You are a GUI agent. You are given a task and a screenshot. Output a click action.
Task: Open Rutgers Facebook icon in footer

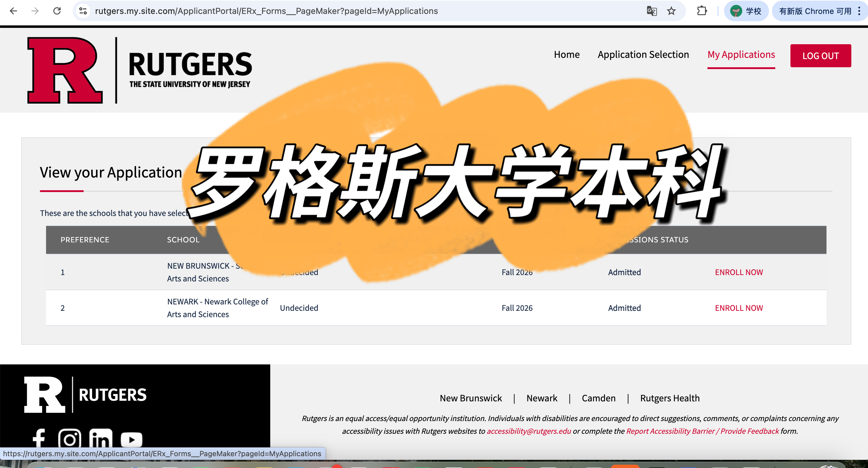coord(39,438)
